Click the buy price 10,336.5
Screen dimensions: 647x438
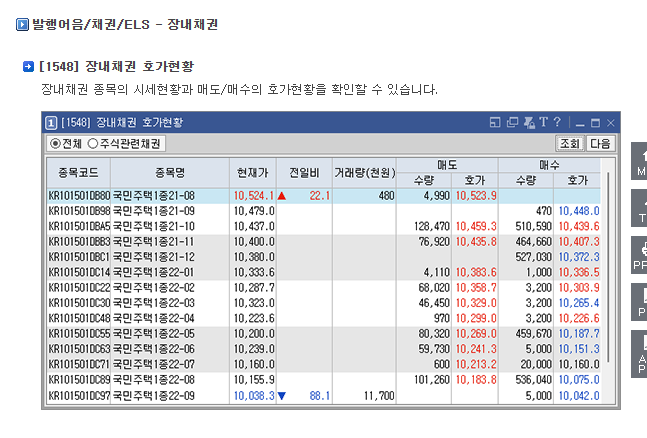pyautogui.click(x=579, y=272)
